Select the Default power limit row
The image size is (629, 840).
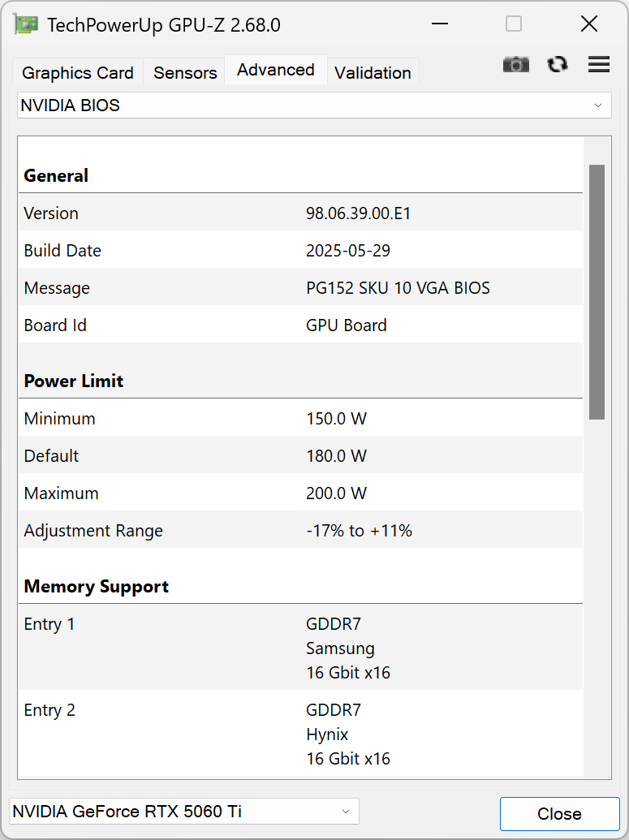click(300, 456)
